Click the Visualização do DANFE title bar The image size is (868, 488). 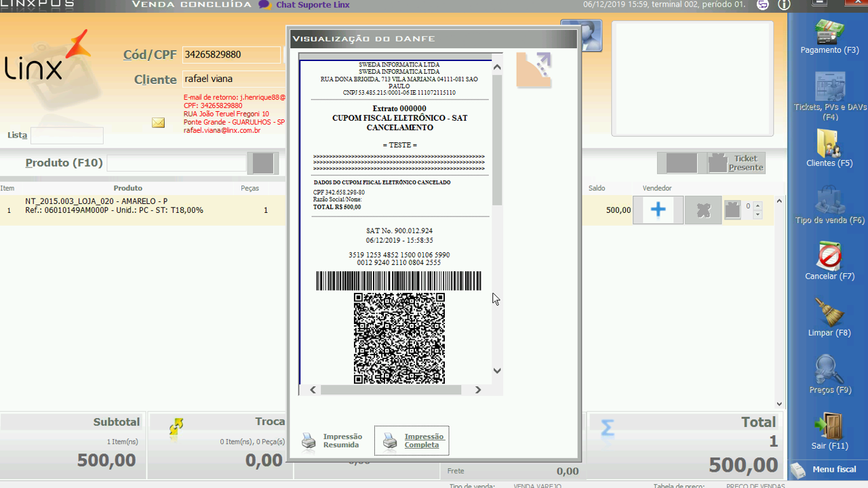433,39
